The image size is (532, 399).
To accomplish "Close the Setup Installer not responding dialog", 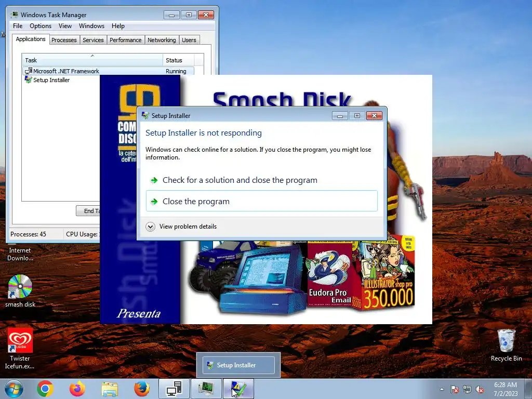I will 374,116.
